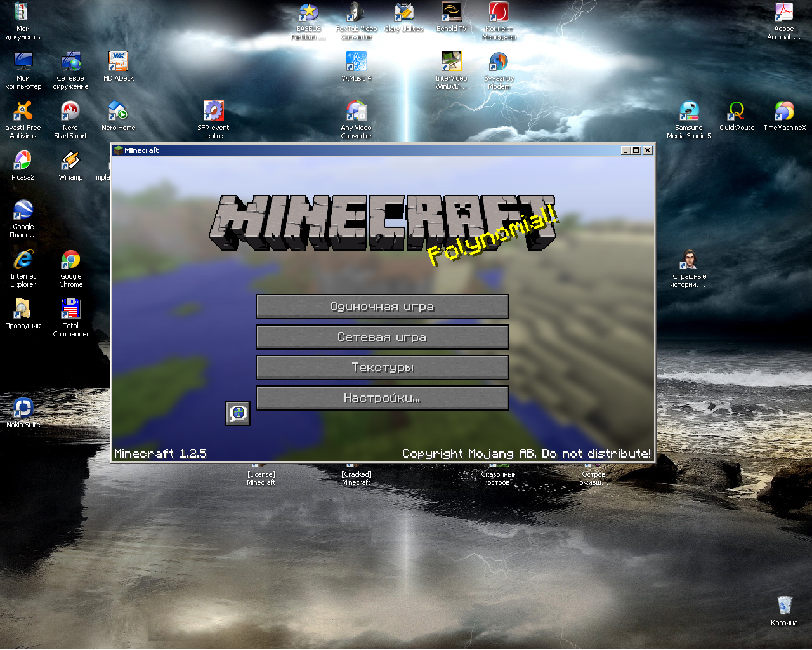The image size is (812, 650).
Task: Close the Minecraft window
Action: 648,150
